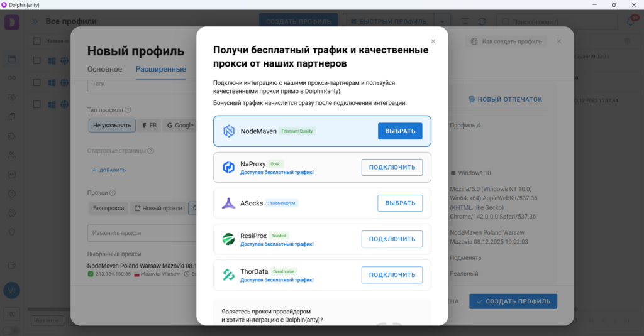The image size is (644, 336).
Task: Select the Новый прокси option
Action: pos(158,209)
